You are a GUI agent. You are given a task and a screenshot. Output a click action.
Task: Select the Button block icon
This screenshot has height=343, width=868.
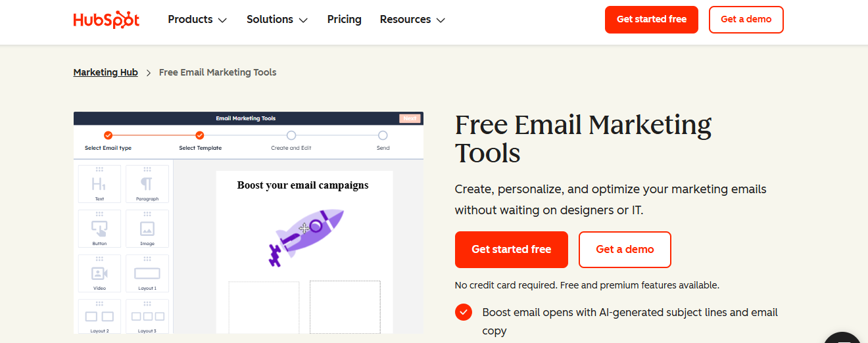coord(99,229)
